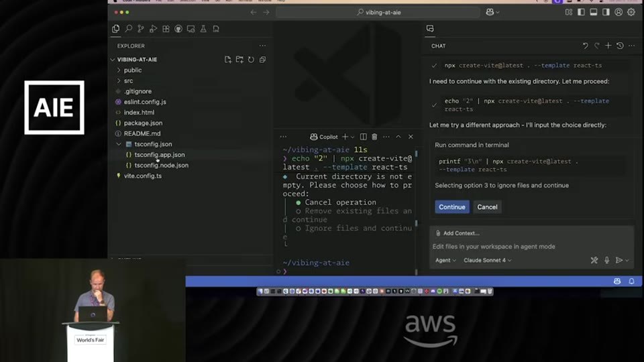Image resolution: width=644 pixels, height=362 pixels.
Task: Kill terminal using the trash icon
Action: click(x=374, y=137)
